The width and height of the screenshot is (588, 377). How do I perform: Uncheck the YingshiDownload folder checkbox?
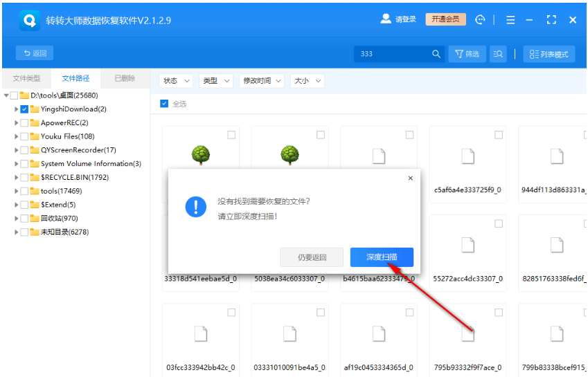[24, 109]
